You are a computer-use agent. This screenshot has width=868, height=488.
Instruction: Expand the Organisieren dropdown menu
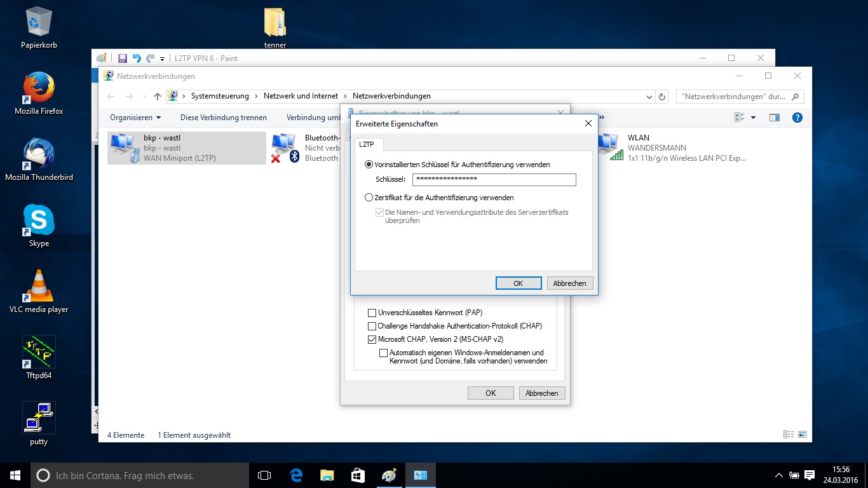[x=135, y=118]
